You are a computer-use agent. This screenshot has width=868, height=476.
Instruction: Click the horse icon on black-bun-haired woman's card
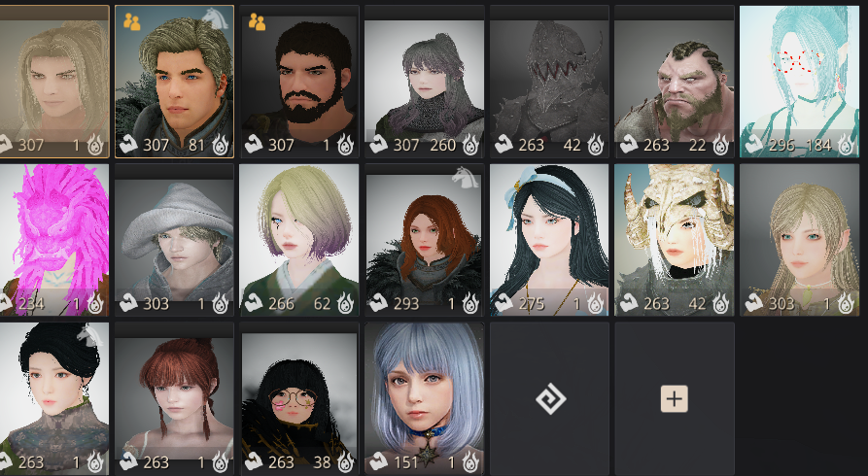click(x=89, y=336)
